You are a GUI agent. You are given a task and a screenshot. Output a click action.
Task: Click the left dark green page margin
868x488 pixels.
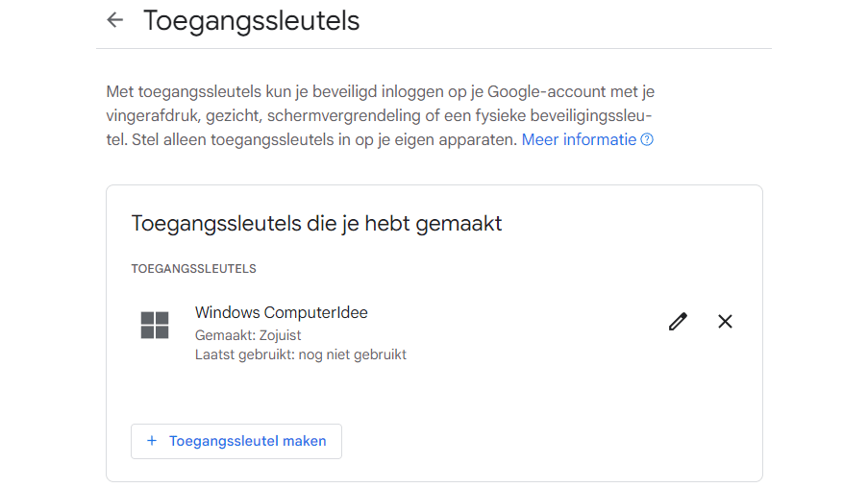coord(47,244)
